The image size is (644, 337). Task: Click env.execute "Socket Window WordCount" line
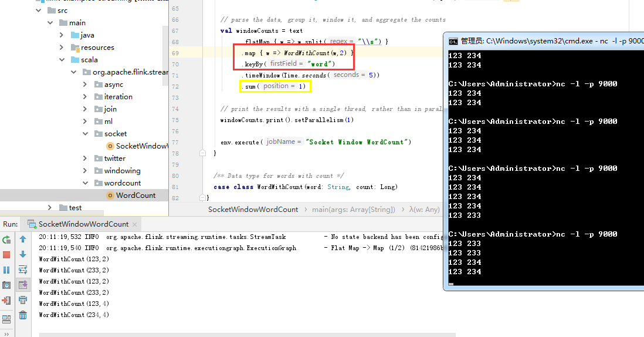(x=316, y=142)
